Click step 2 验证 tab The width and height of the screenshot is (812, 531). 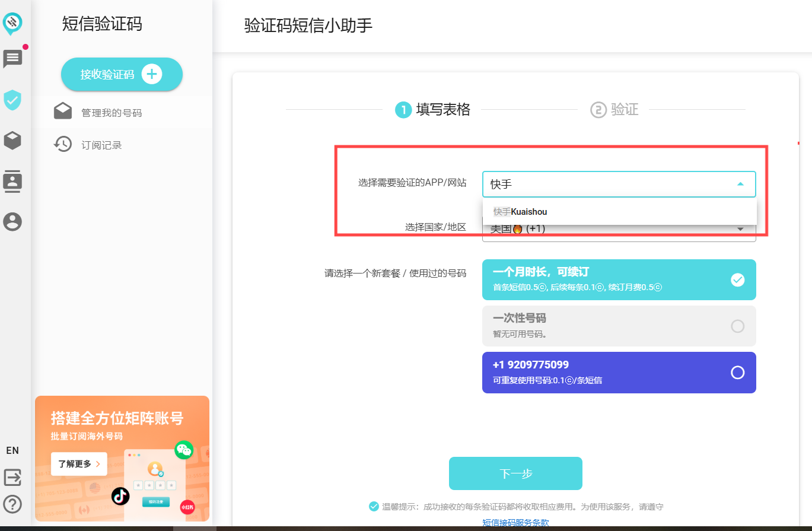pyautogui.click(x=614, y=110)
